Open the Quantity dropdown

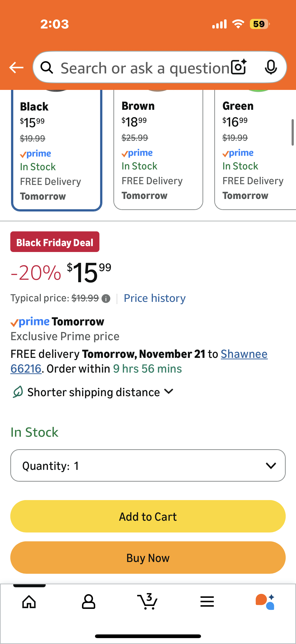(148, 465)
